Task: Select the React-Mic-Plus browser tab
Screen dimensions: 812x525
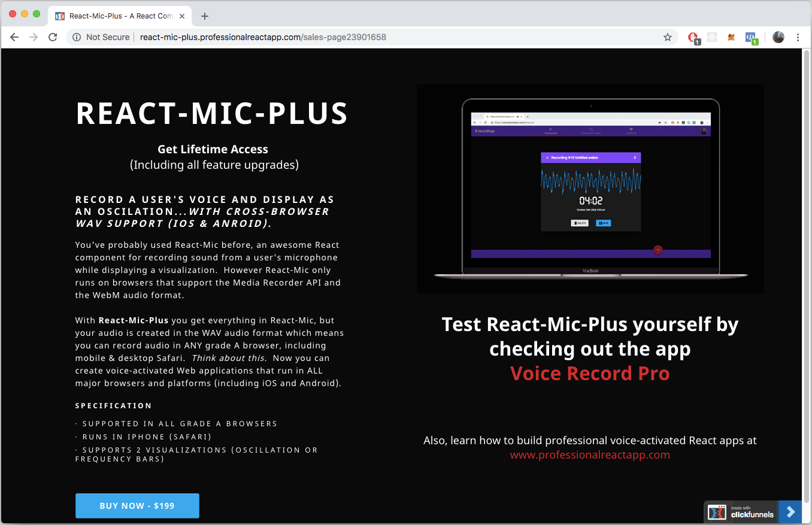Action: pos(120,16)
